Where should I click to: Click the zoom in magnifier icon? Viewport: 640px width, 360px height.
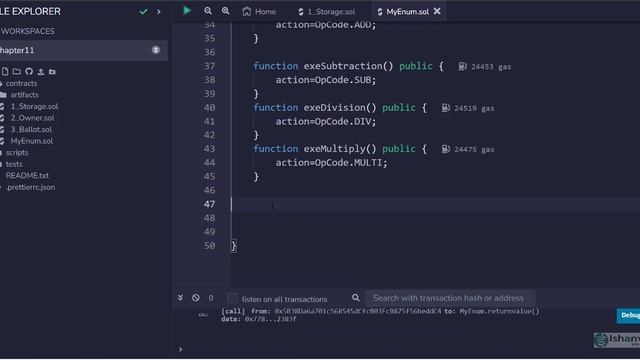click(225, 11)
